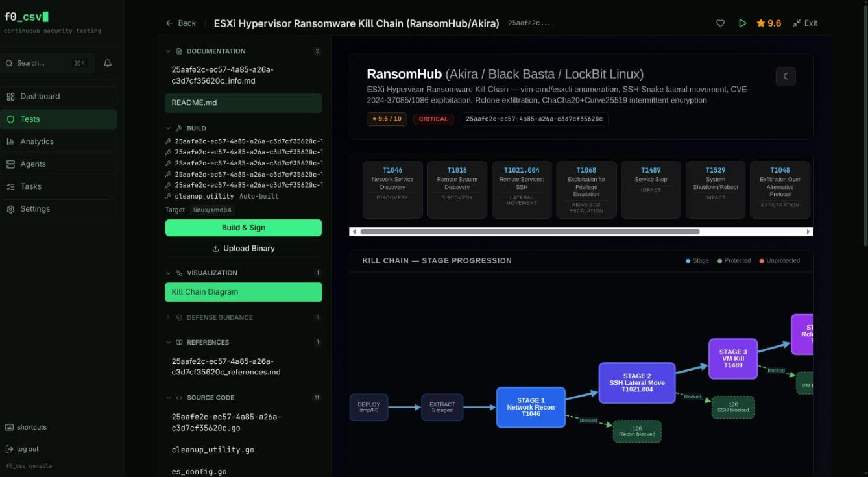Click the notifications bell icon

click(108, 63)
